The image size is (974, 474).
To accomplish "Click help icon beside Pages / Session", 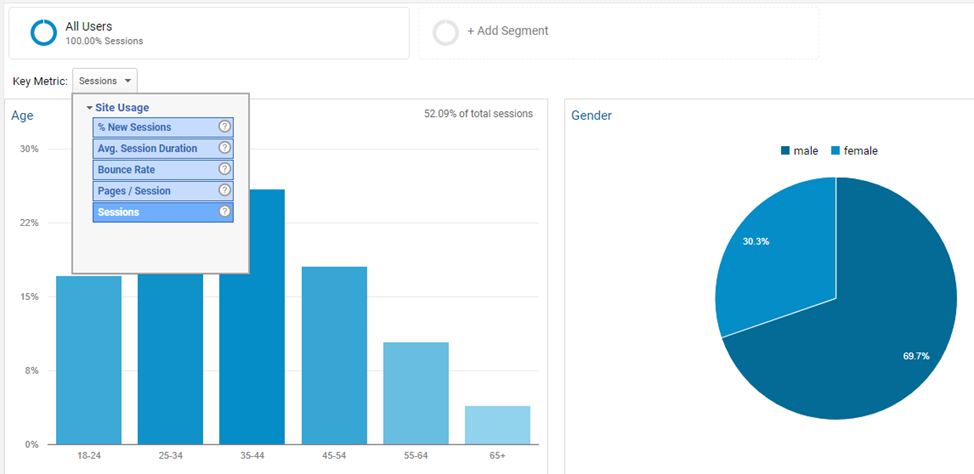I will tap(225, 191).
